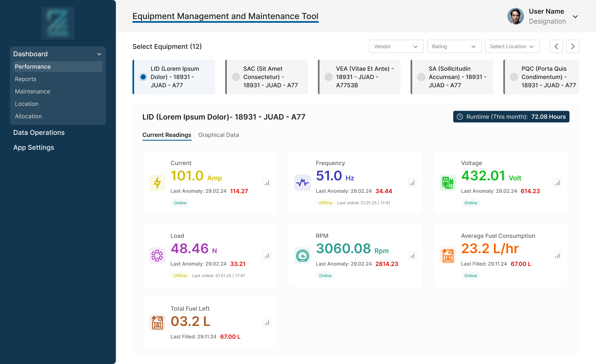
Task: Switch to the Graphical Data tab
Action: (218, 135)
